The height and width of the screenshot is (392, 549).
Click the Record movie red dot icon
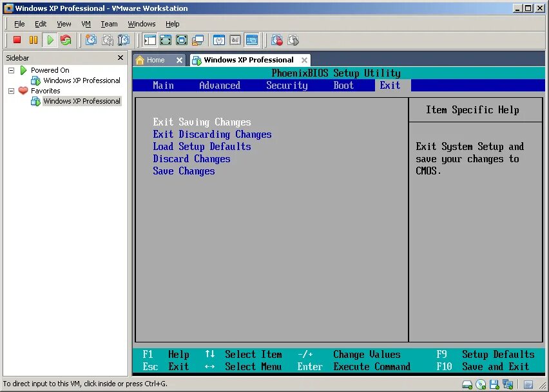click(277, 40)
